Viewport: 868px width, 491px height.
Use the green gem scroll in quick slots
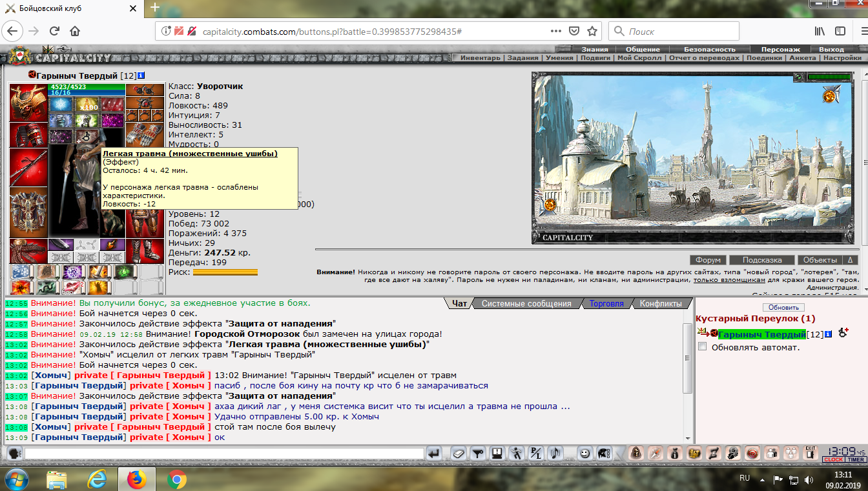[x=125, y=272]
